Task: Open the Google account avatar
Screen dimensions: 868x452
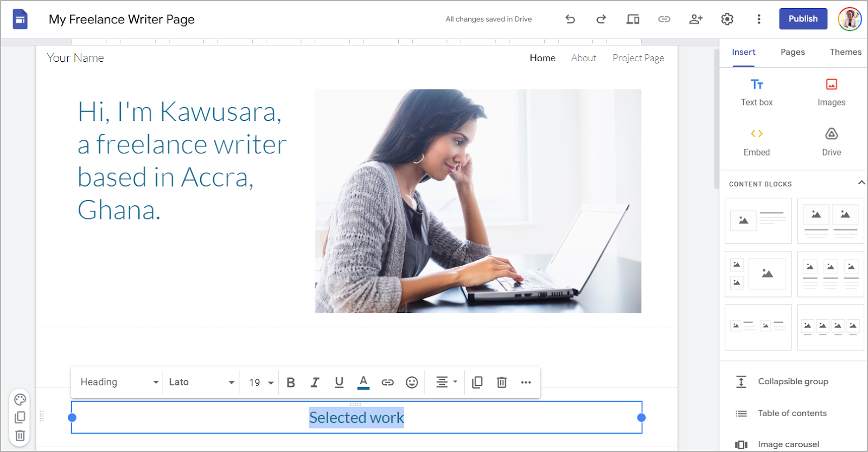Action: click(x=850, y=19)
